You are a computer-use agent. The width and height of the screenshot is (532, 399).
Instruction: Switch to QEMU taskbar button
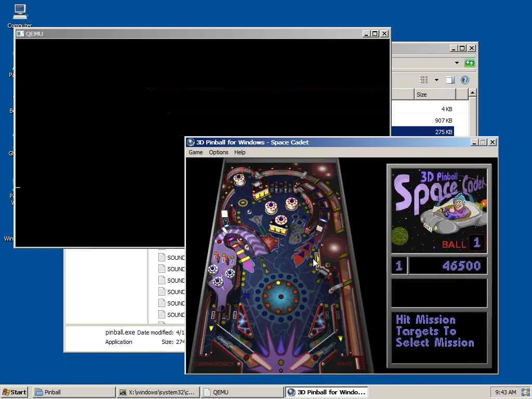tap(242, 392)
